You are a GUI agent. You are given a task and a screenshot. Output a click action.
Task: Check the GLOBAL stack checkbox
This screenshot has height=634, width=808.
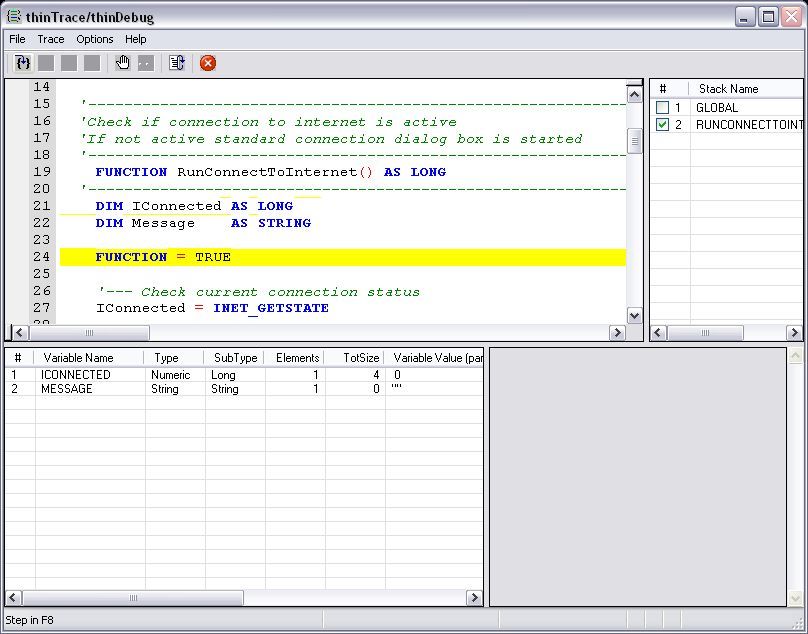tap(662, 108)
